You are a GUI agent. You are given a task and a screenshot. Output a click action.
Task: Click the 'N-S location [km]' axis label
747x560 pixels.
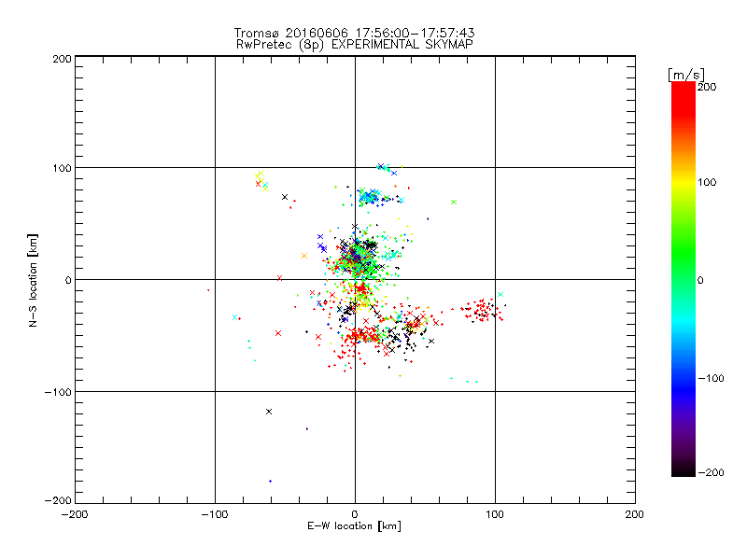point(33,280)
